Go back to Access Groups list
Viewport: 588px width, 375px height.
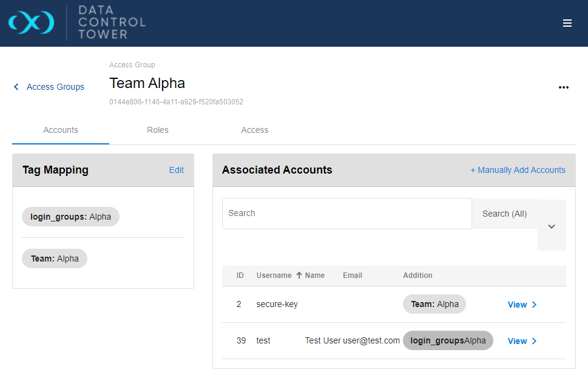coord(55,87)
